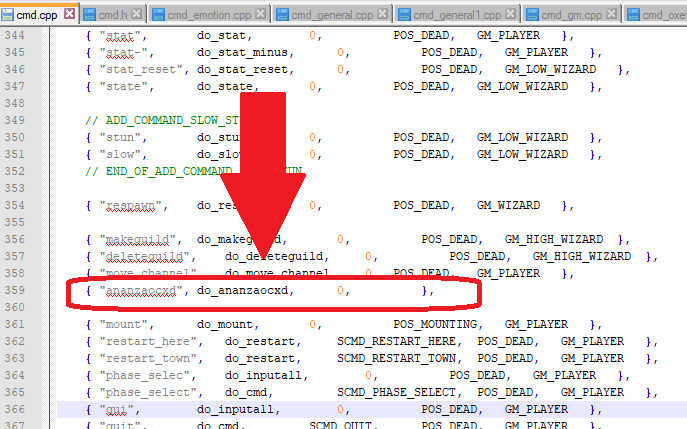
Task: Select the cmd.cpp tab
Action: click(37, 14)
